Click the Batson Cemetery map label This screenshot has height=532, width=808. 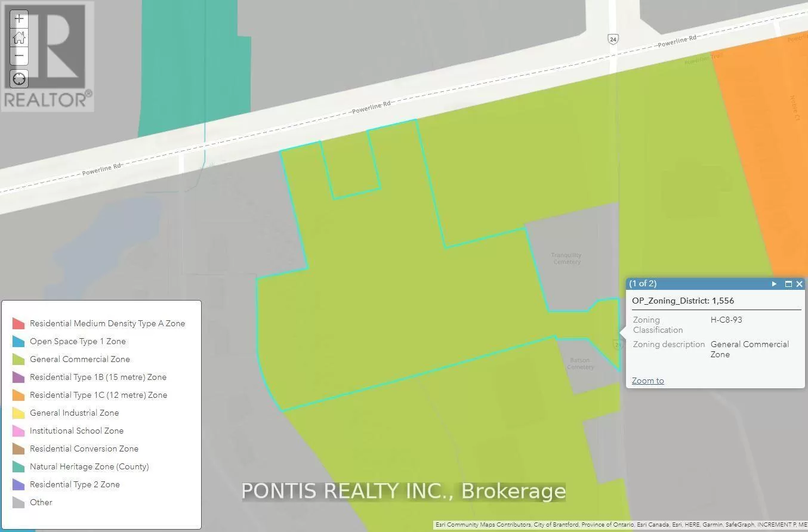579,363
